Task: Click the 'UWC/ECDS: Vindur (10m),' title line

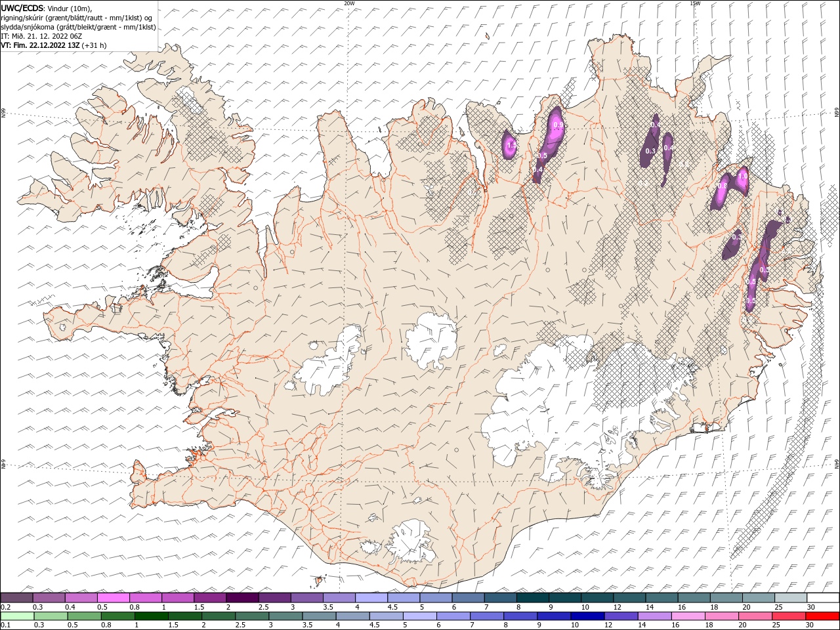Action: pyautogui.click(x=47, y=8)
